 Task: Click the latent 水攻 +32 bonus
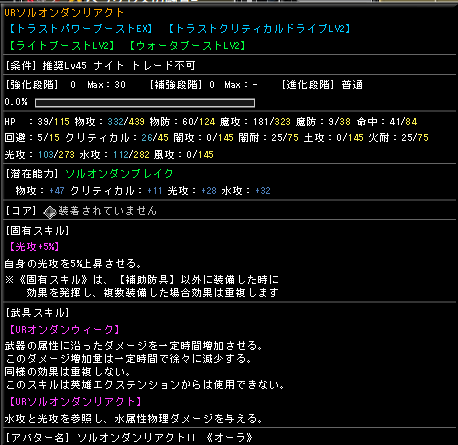pos(246,191)
